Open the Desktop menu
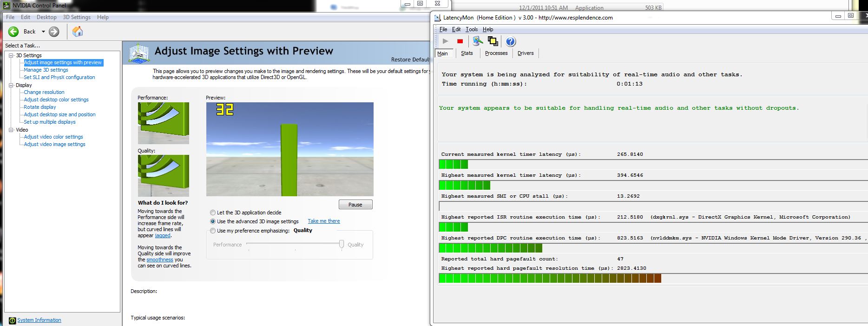Viewport: 868px width, 326px height. [x=46, y=17]
